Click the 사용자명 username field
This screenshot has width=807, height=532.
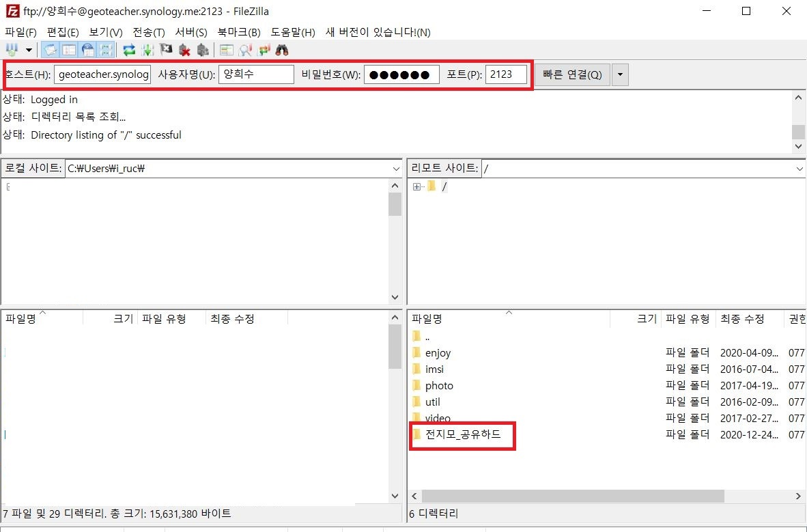[256, 74]
